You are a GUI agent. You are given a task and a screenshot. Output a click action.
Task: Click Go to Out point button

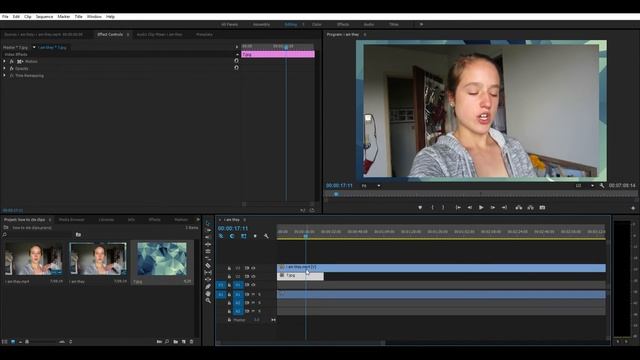[x=504, y=208]
